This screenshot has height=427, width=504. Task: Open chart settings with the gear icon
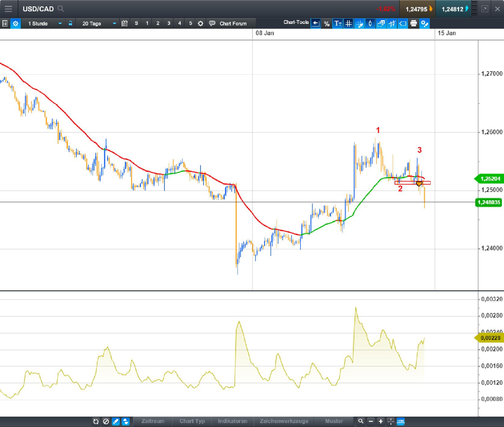tap(200, 23)
